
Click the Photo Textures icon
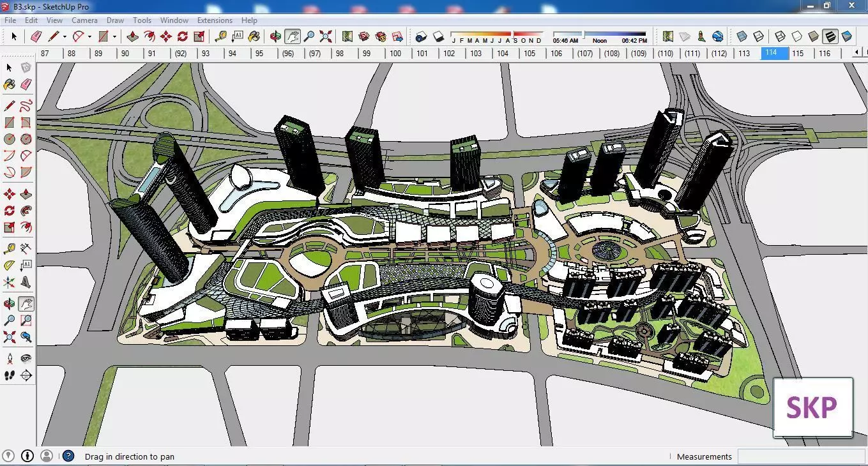pos(701,36)
